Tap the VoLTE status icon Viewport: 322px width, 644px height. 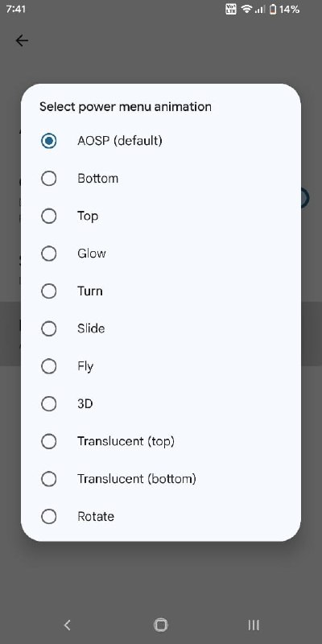pos(231,9)
